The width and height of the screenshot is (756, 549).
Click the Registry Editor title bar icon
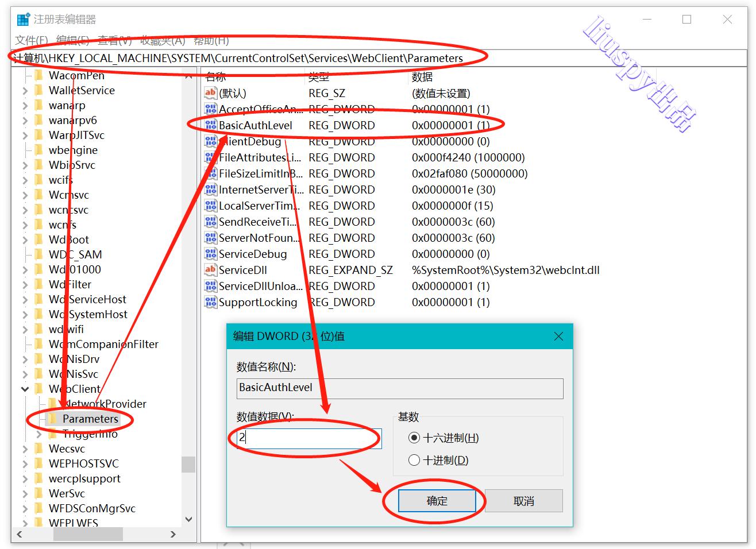[23, 18]
